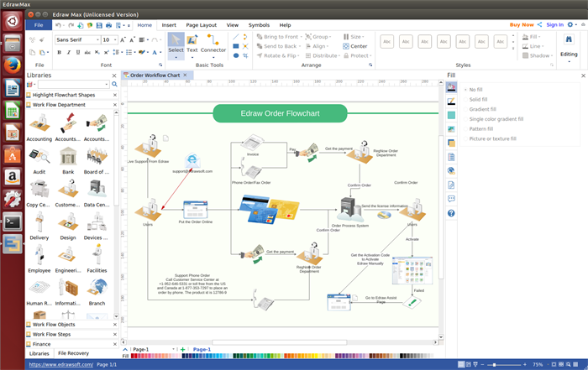Choose the Gradient fill option

(x=482, y=109)
